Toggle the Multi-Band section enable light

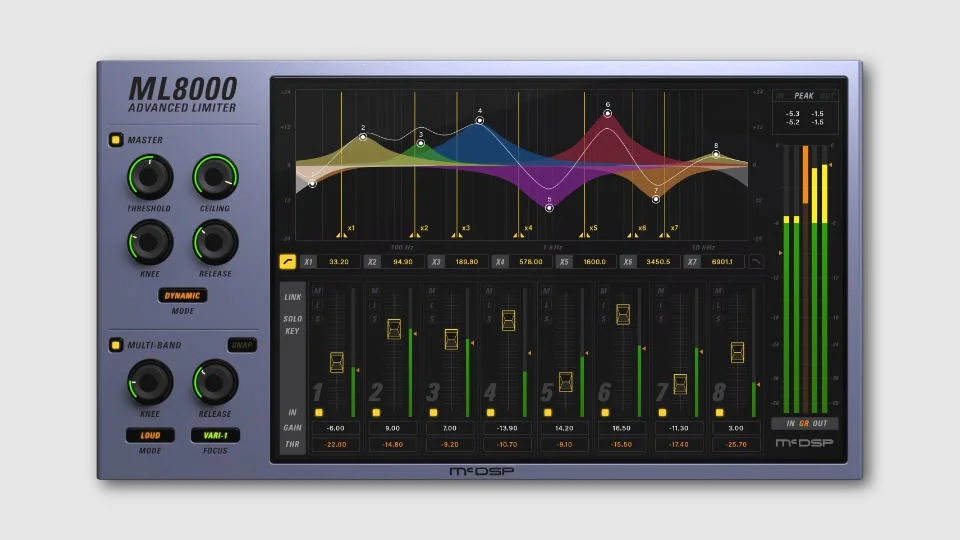click(x=116, y=345)
